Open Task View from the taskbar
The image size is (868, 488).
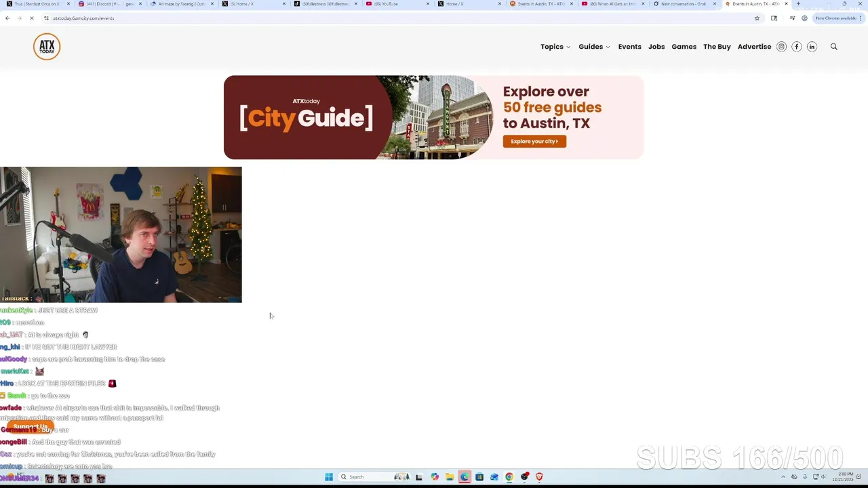(419, 477)
